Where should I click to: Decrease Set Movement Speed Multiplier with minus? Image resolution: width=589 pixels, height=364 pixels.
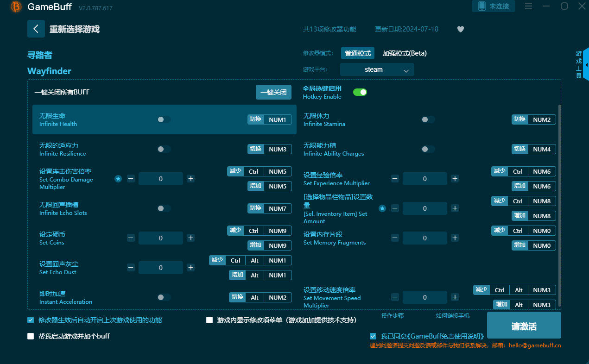395,297
